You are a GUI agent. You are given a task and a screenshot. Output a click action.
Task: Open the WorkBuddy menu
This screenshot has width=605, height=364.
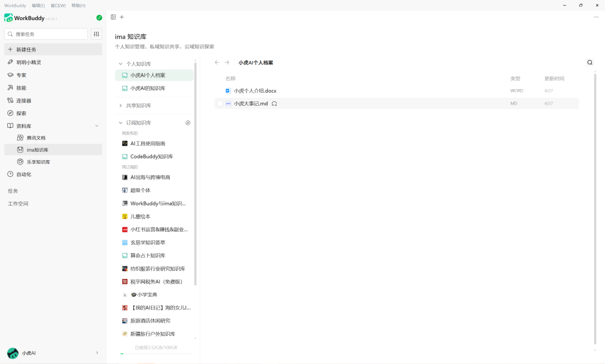tap(15, 6)
